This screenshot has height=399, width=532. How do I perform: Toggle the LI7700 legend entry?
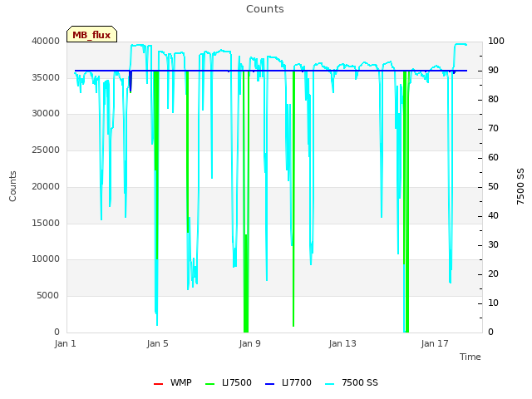click(288, 382)
